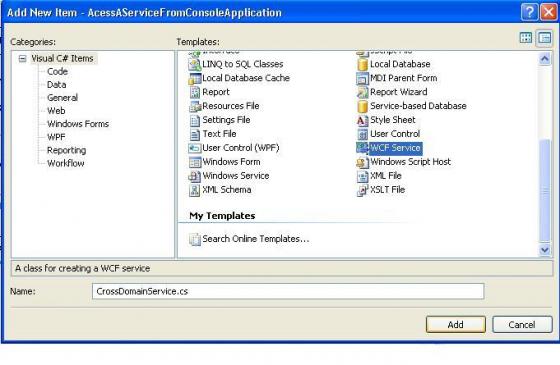Choose the Windows Form icon
This screenshot has height=365, width=560.
[195, 162]
